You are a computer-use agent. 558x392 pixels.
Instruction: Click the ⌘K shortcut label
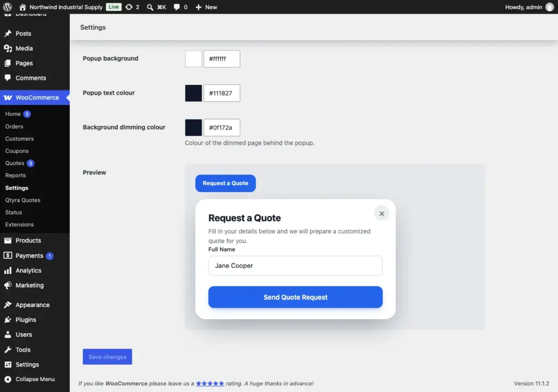point(161,7)
